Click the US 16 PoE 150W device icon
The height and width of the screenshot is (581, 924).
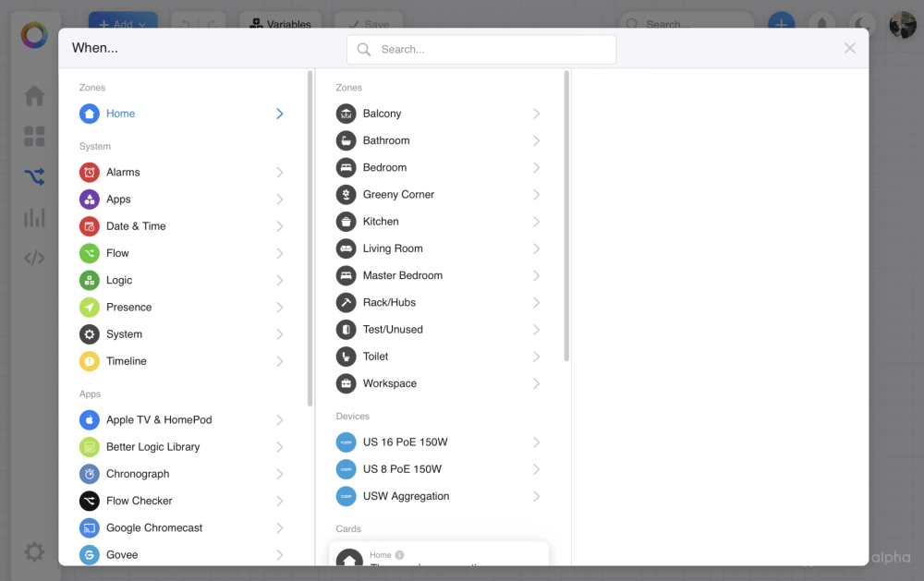click(x=346, y=442)
